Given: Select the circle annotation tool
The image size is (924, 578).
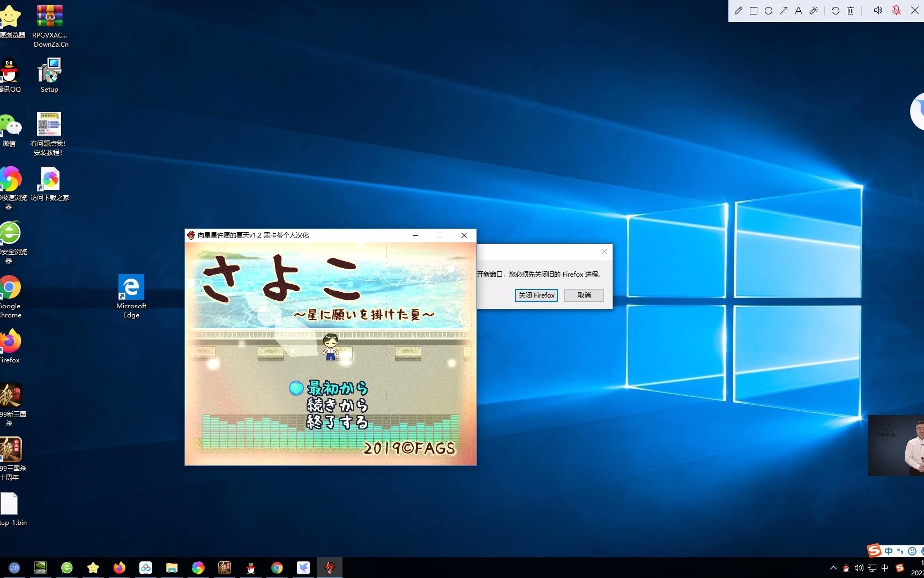Looking at the screenshot, I should click(x=768, y=11).
